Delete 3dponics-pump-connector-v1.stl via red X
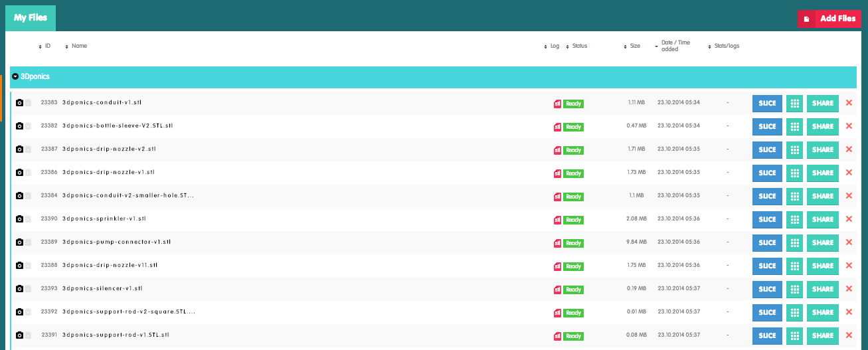The image size is (868, 350). pyautogui.click(x=849, y=242)
